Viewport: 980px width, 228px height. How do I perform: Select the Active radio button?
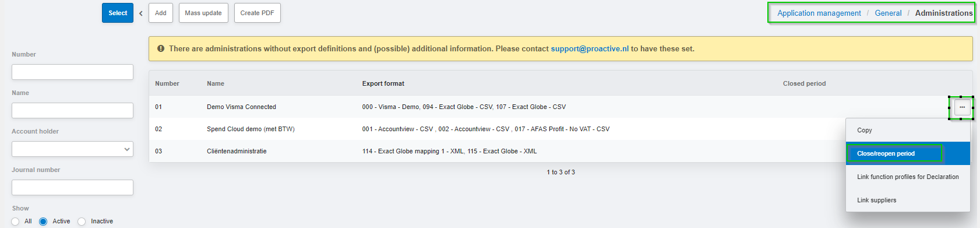tap(43, 222)
